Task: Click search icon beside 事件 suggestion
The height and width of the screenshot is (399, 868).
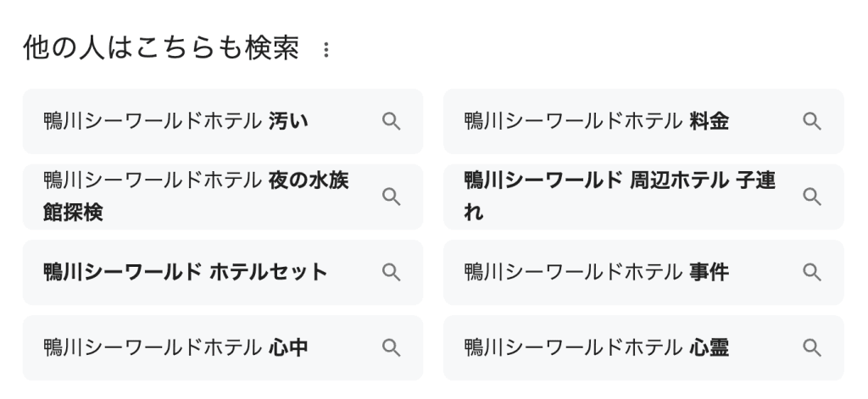Action: [x=812, y=272]
